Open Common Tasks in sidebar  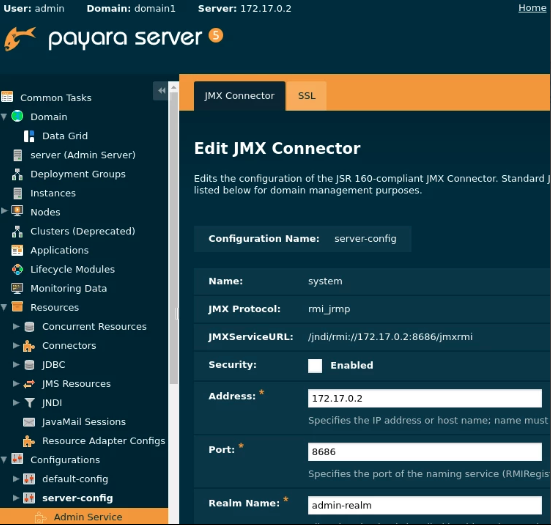(56, 98)
